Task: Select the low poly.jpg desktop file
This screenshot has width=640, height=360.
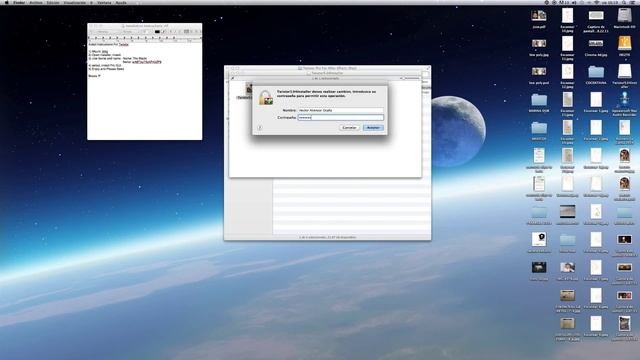Action: (539, 47)
